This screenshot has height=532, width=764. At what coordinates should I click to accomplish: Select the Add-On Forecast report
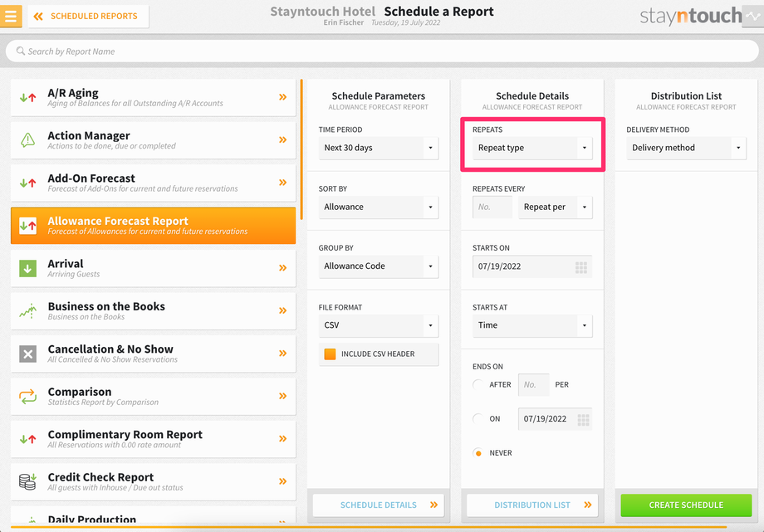tap(153, 183)
